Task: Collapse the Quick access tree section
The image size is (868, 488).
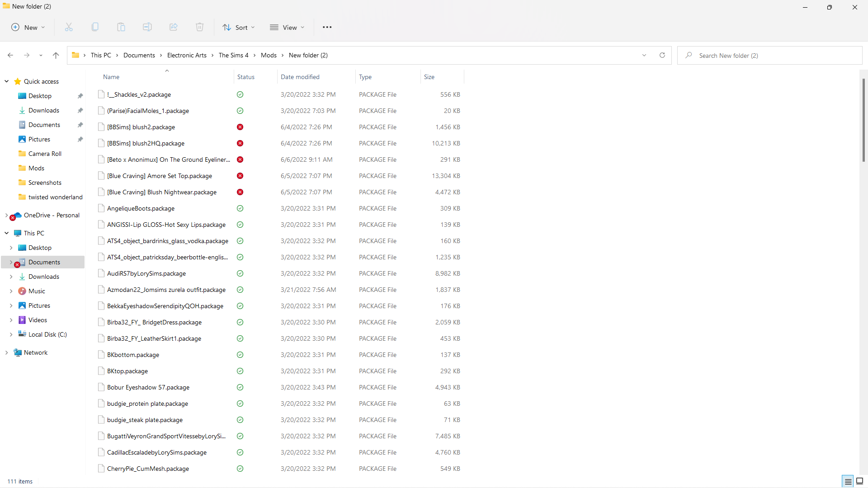Action: 6,81
